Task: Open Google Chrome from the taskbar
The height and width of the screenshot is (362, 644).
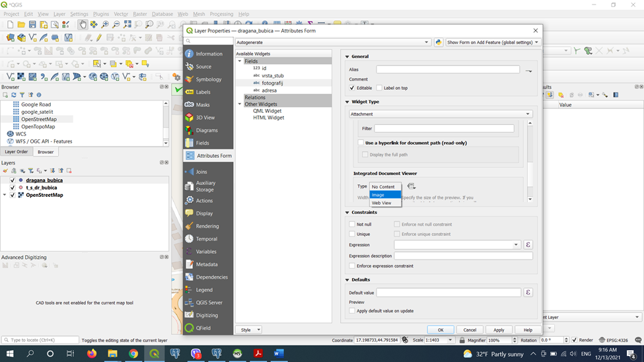Action: (x=133, y=353)
